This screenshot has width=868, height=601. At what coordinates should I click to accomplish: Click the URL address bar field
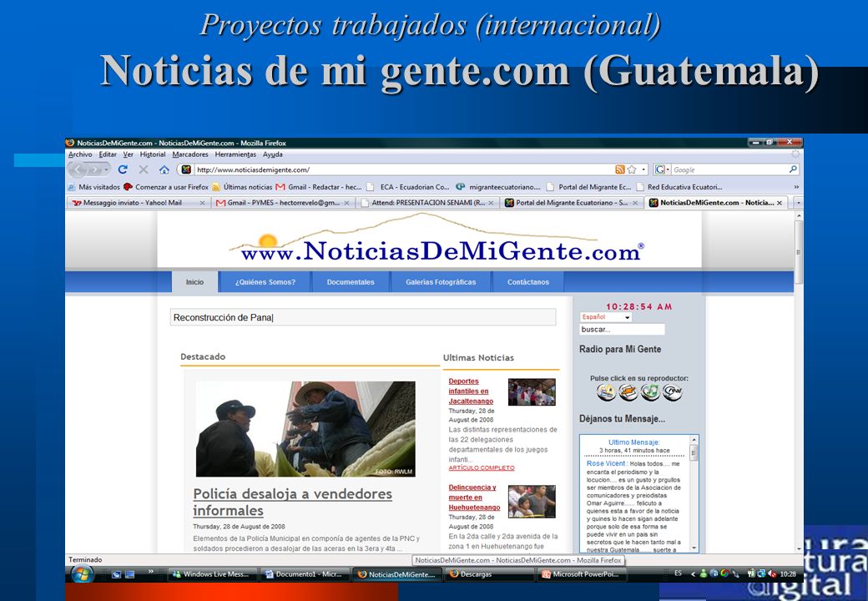coord(406,170)
